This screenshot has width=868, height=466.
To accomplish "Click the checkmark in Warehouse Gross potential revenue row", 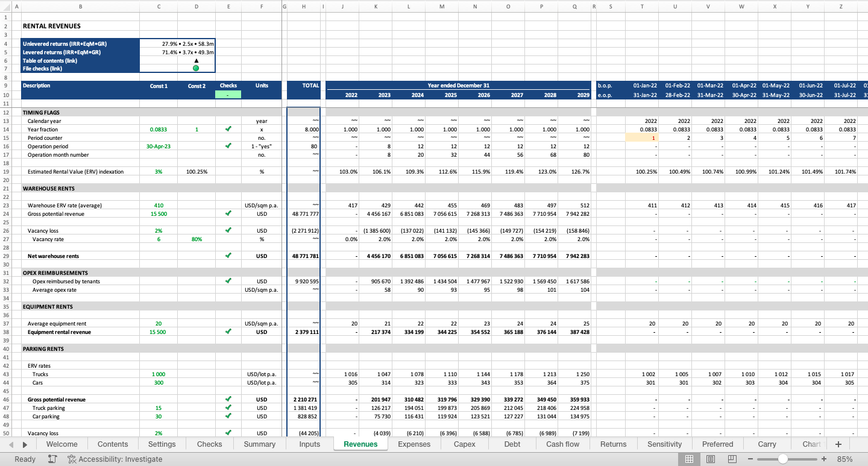I will [228, 213].
